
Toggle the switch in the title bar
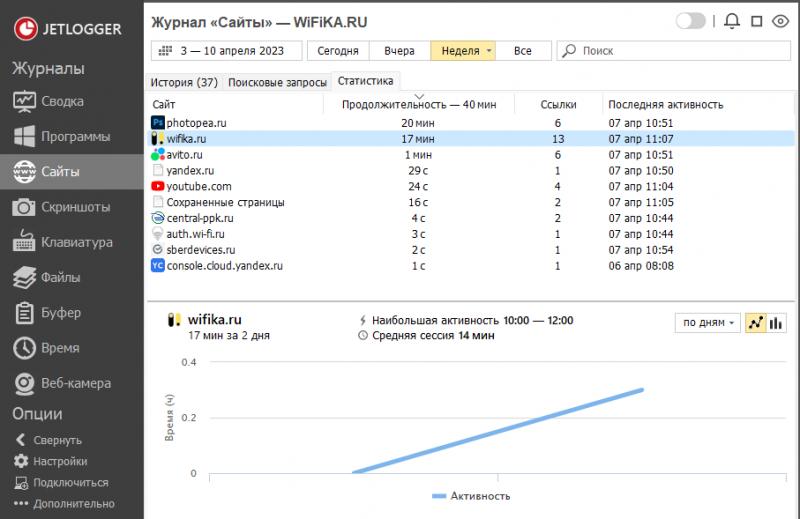tap(690, 21)
